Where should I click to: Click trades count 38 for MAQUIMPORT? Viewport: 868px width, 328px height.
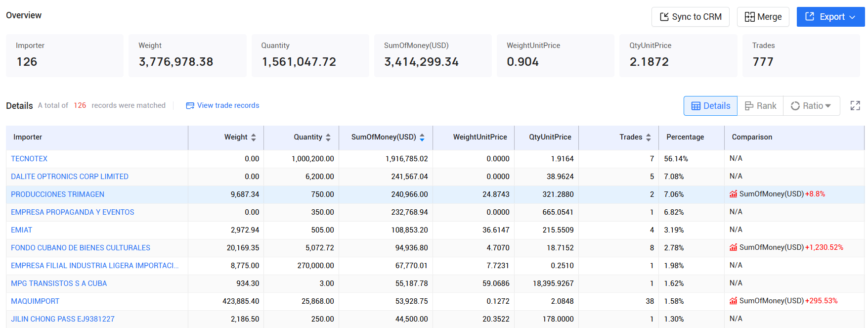(x=650, y=301)
